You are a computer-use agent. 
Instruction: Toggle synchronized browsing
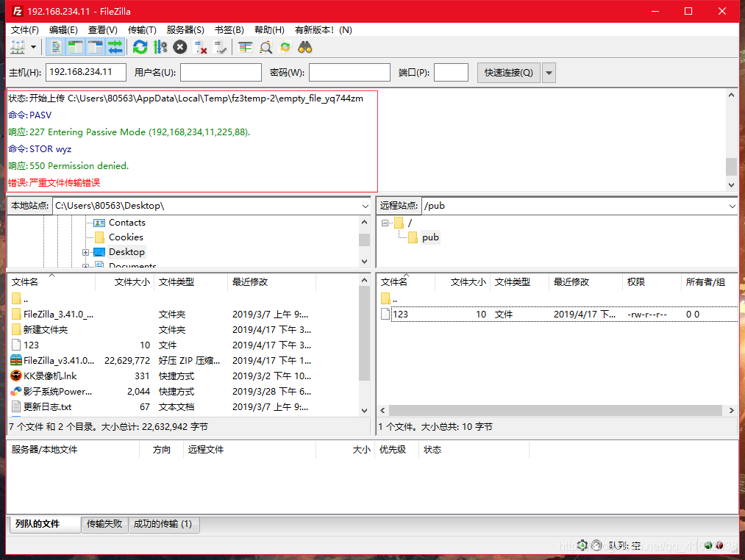click(285, 47)
